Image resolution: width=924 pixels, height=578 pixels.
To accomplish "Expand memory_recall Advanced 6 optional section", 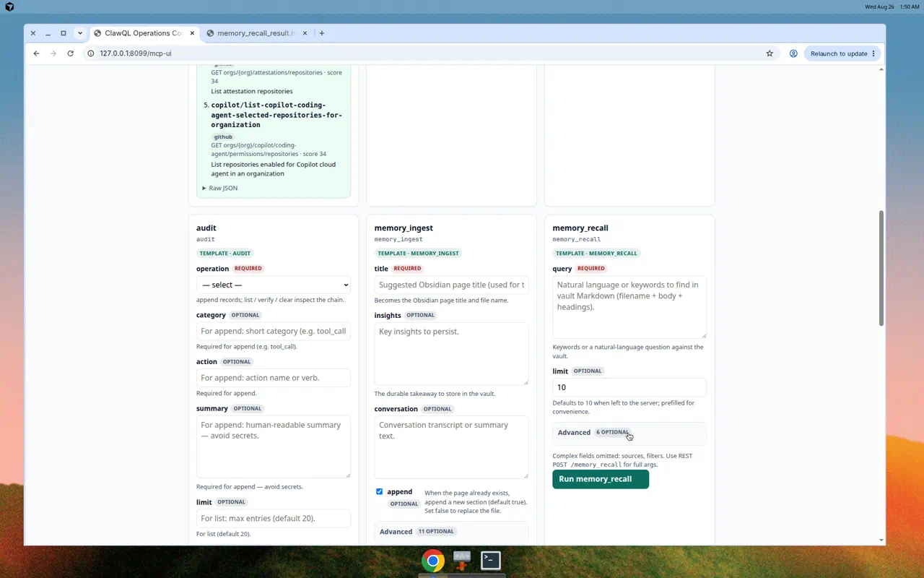I will point(629,432).
